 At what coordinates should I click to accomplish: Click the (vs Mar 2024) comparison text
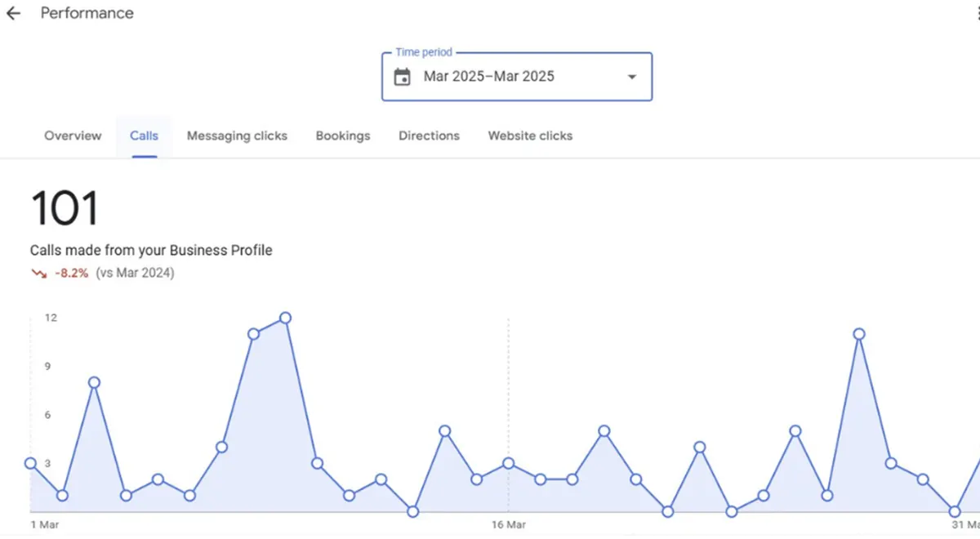(x=135, y=274)
